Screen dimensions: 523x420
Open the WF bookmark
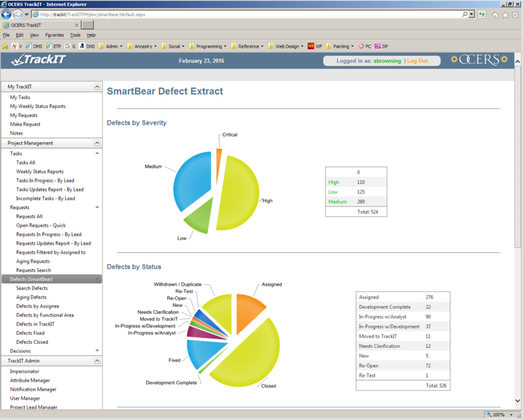pyautogui.click(x=315, y=46)
